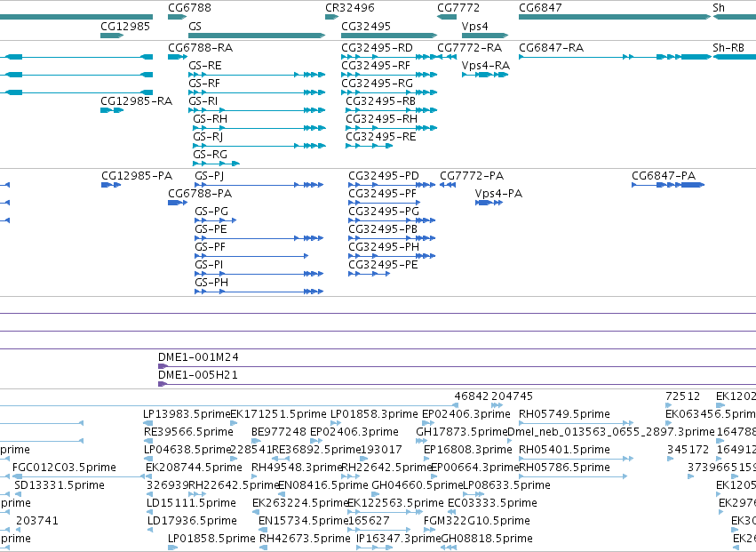
Task: Select the GH08818.5prime EST label
Action: click(487, 539)
